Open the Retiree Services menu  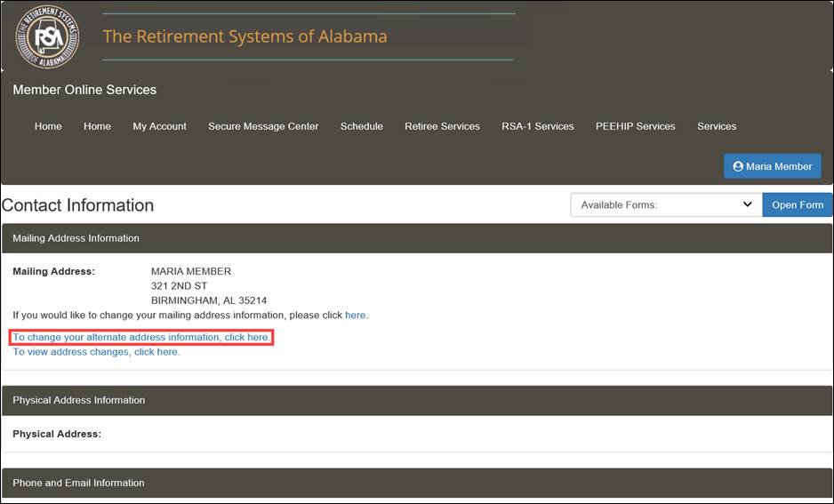442,126
